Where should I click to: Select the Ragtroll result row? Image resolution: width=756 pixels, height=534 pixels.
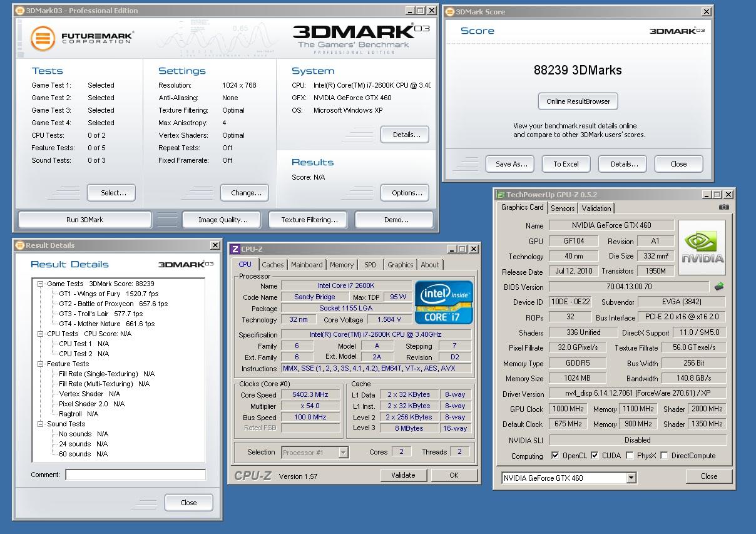(79, 414)
